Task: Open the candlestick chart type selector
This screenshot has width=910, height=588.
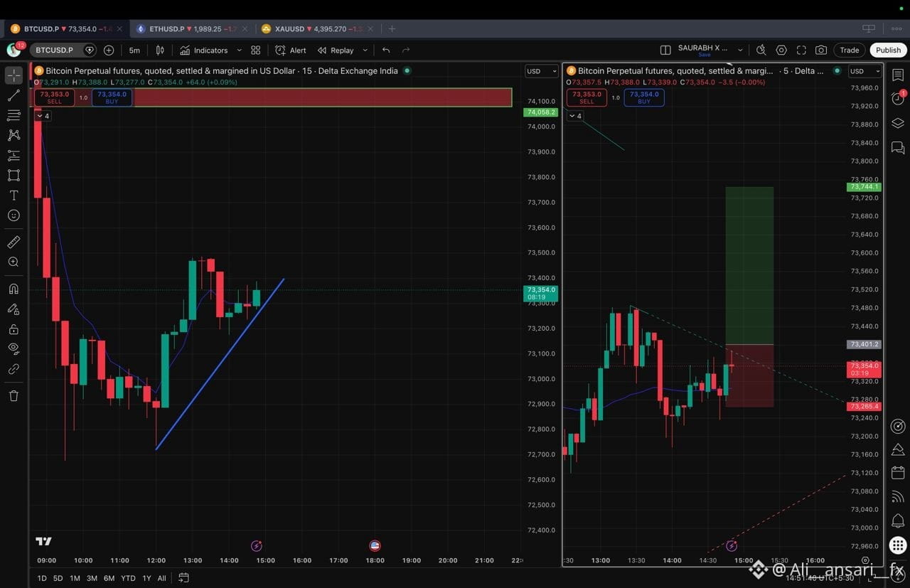Action: tap(160, 50)
